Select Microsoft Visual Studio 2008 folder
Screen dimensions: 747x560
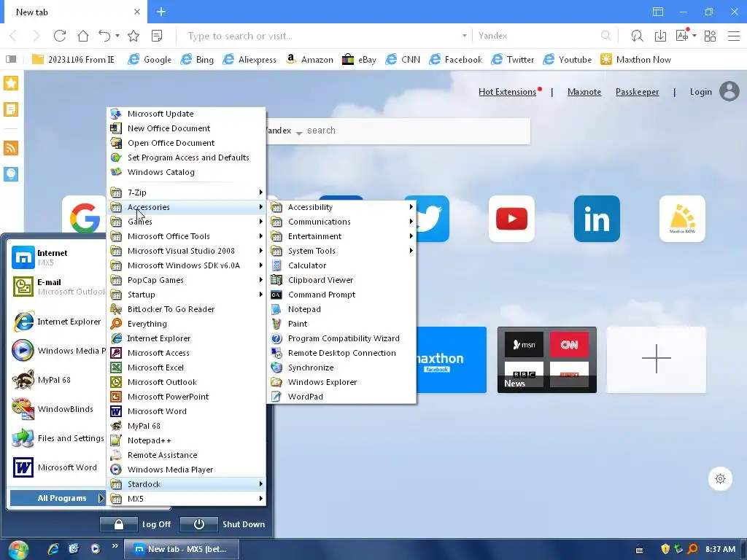point(186,251)
